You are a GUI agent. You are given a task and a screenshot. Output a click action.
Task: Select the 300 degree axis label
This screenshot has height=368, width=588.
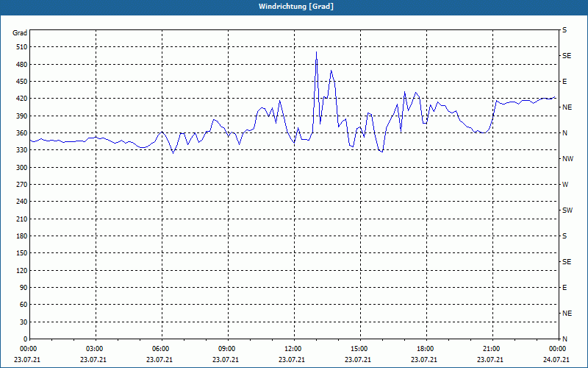point(22,168)
